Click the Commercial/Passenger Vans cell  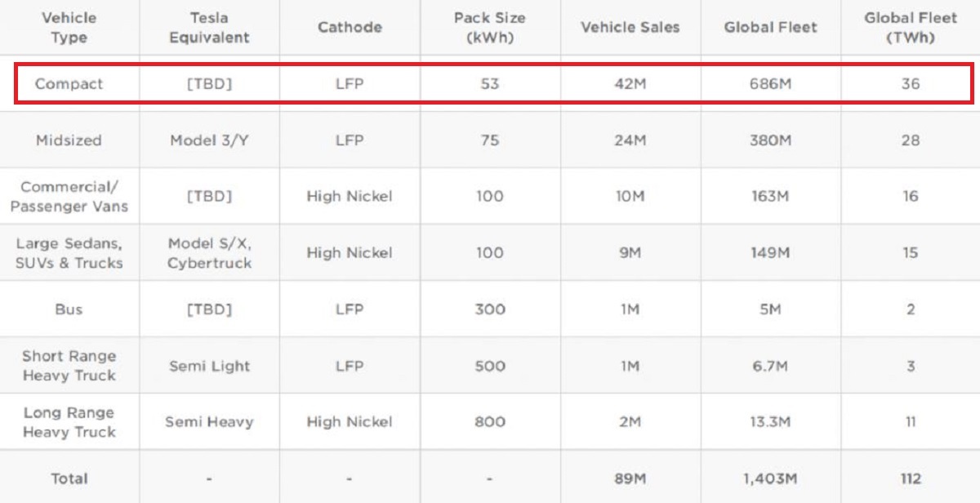69,197
